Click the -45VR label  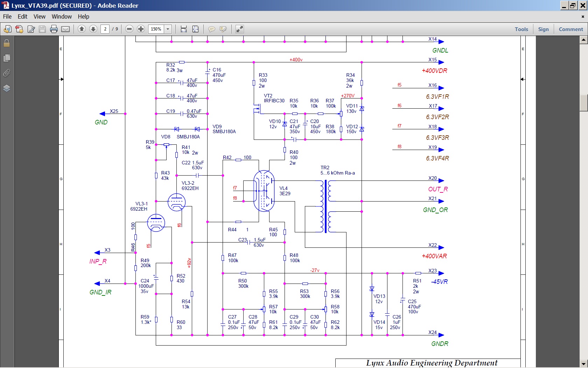(439, 282)
